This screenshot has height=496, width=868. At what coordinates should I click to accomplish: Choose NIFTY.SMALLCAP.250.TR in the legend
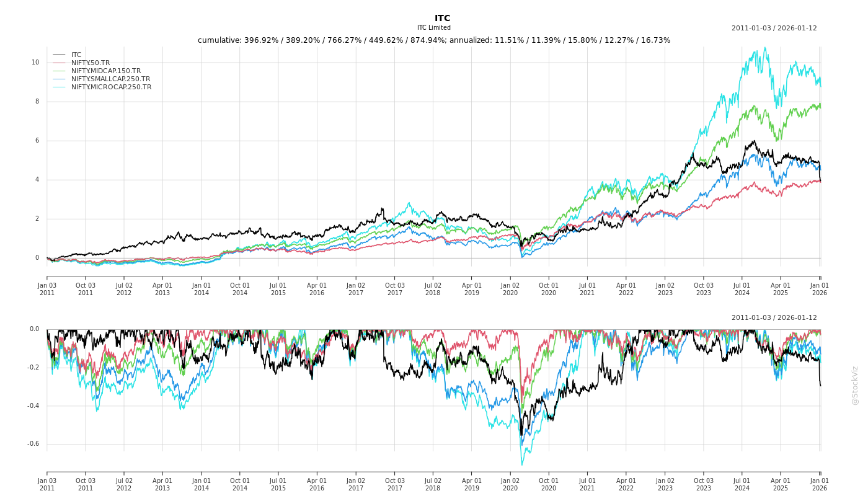pos(110,79)
